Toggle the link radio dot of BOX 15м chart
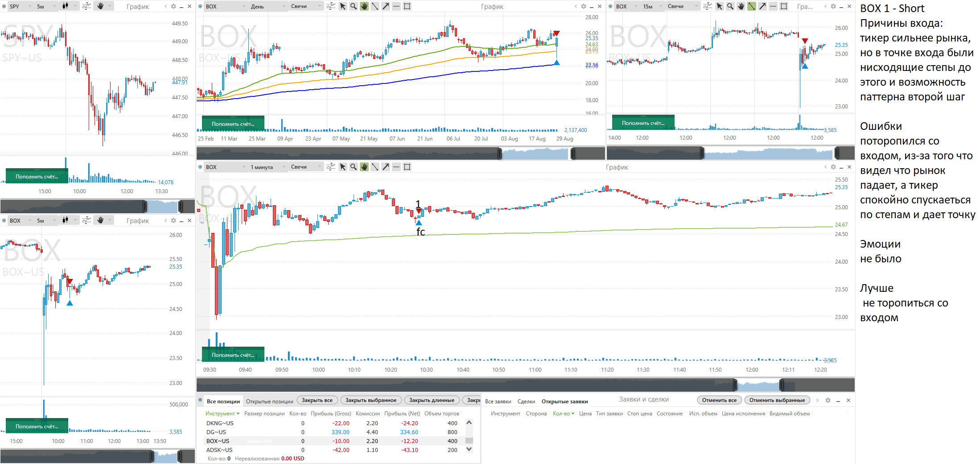The height and width of the screenshot is (464, 980). 610,6
